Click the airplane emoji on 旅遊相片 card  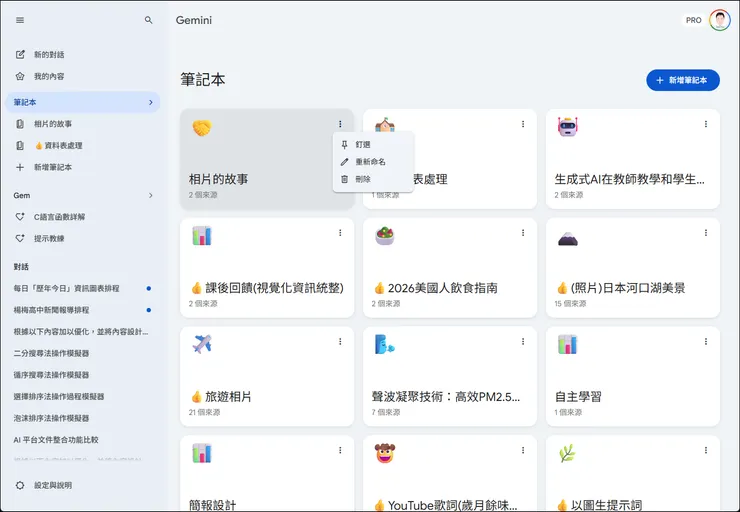(202, 344)
